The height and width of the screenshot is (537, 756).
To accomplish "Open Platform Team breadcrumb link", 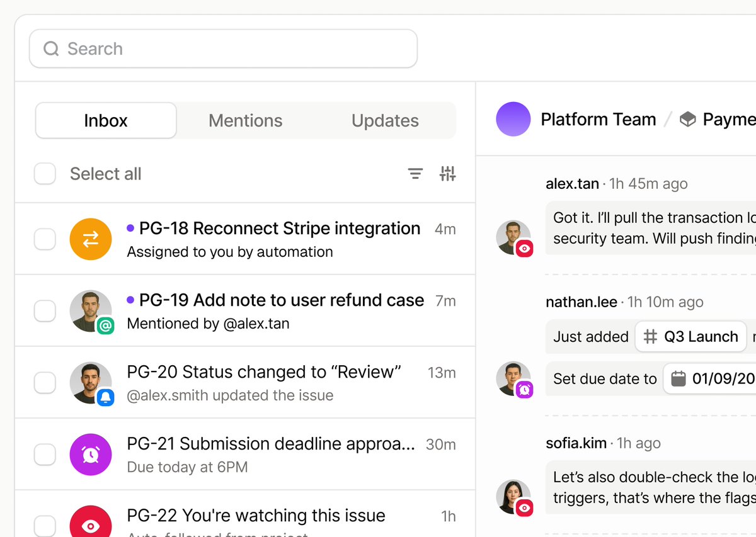I will 598,119.
